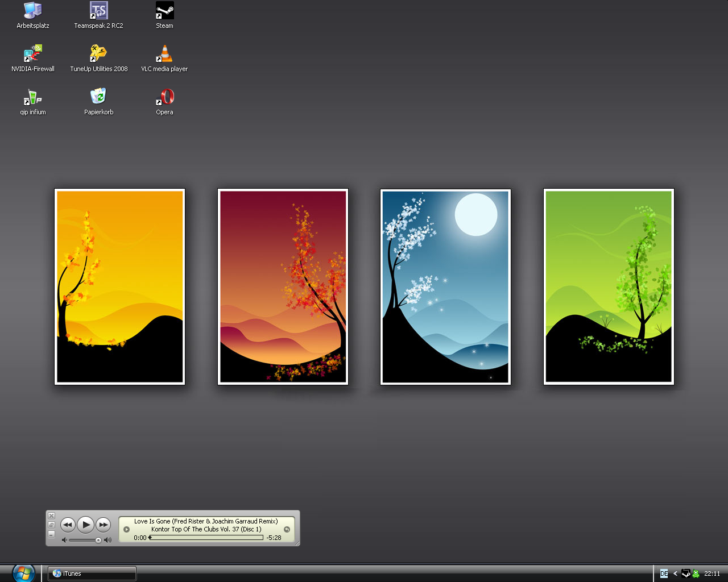Click the right curved arrow in iTunes display
The height and width of the screenshot is (582, 728).
coord(287,530)
